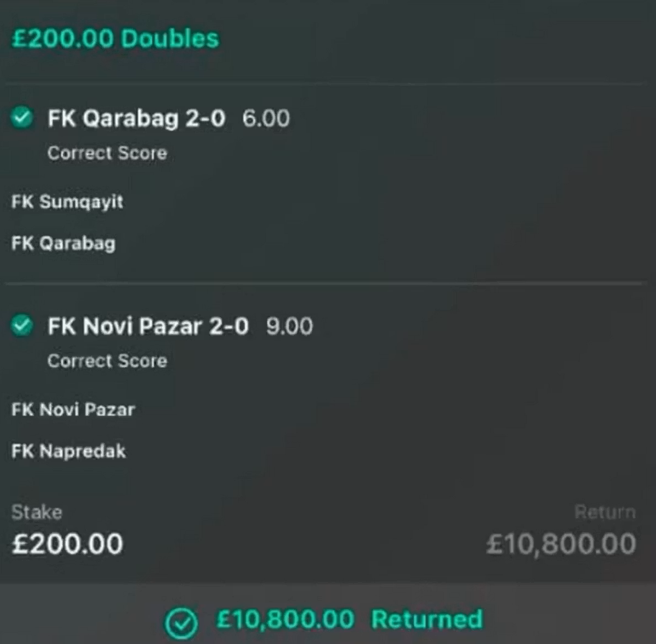Select FK Qarabag team name below FK Sumqayit
Image resolution: width=656 pixels, height=644 pixels.
pos(63,244)
